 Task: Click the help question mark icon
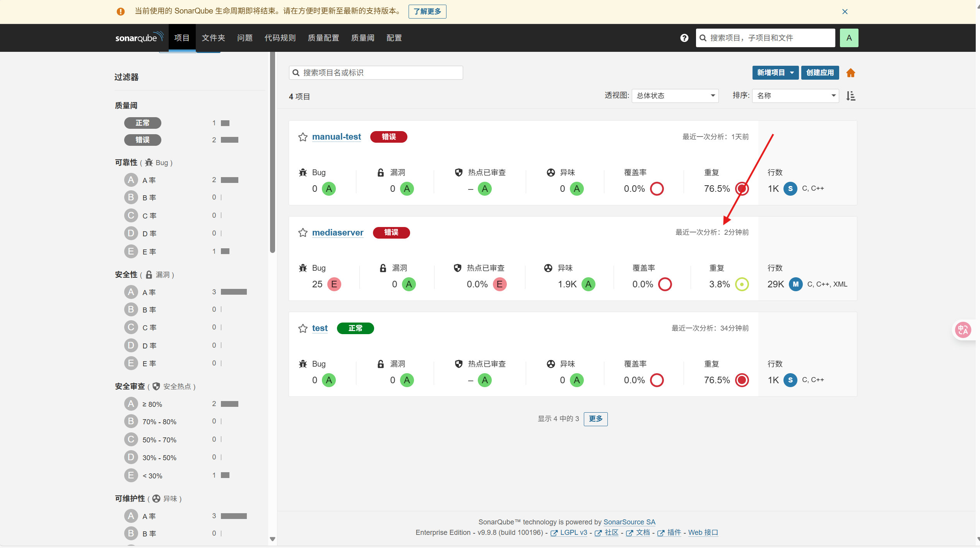coord(684,38)
